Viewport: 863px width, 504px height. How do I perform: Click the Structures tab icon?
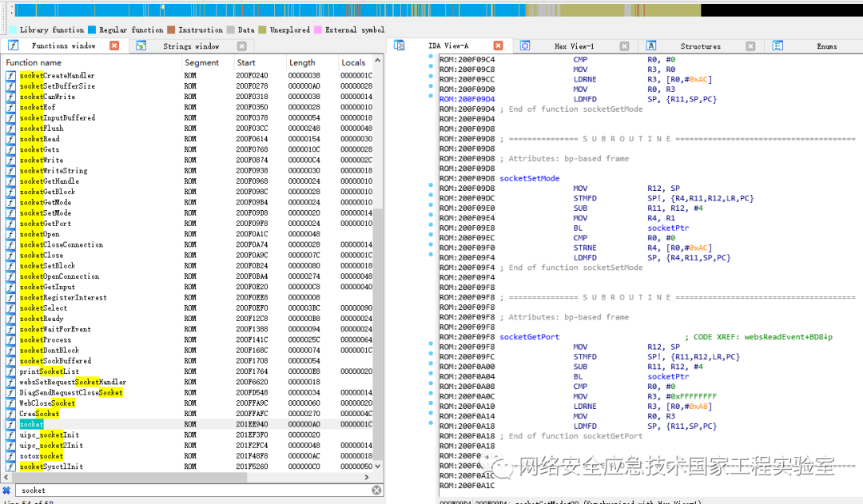pyautogui.click(x=651, y=46)
